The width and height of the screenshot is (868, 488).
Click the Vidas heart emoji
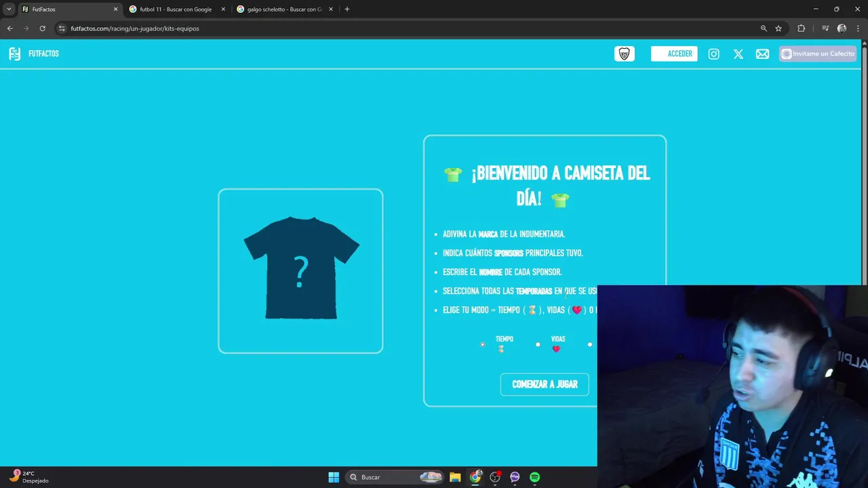pyautogui.click(x=556, y=349)
